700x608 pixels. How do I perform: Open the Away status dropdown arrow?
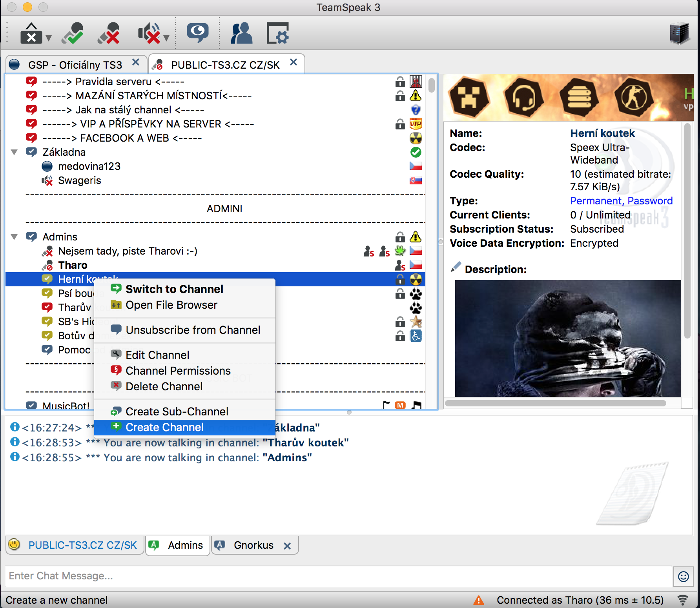pos(49,38)
